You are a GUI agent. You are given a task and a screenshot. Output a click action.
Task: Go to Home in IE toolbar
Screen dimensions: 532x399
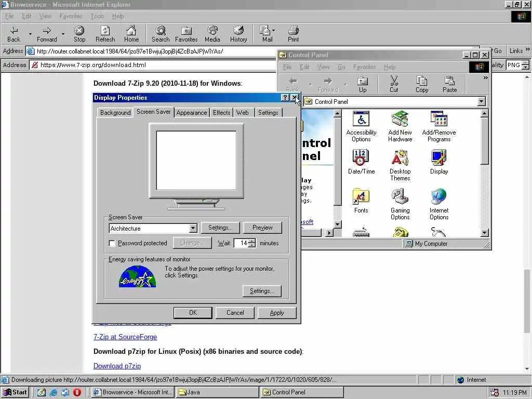click(131, 34)
